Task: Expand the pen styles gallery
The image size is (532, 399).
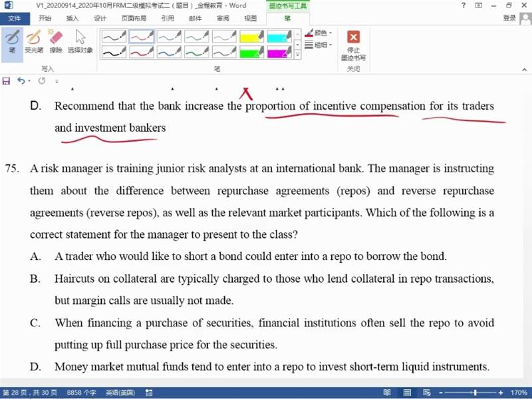Action: 297,53
